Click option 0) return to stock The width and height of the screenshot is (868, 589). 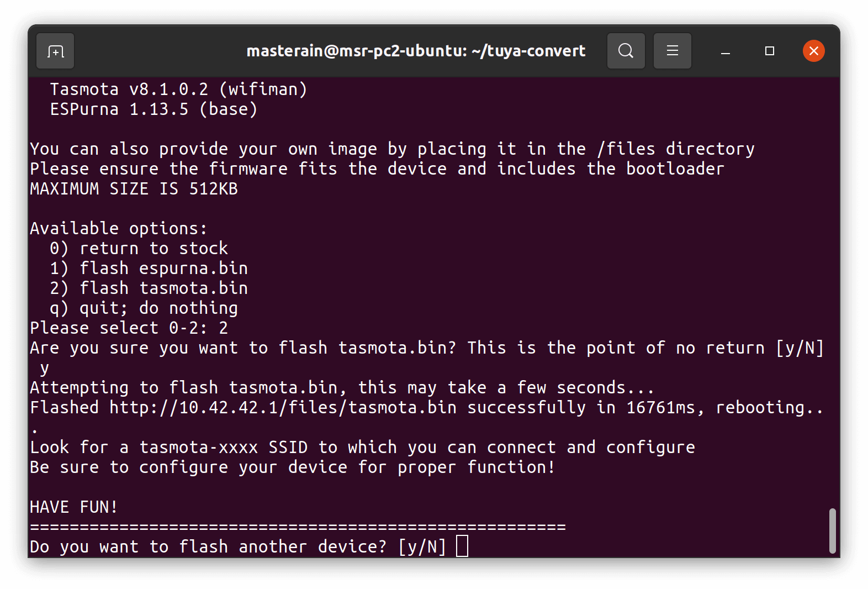[139, 249]
